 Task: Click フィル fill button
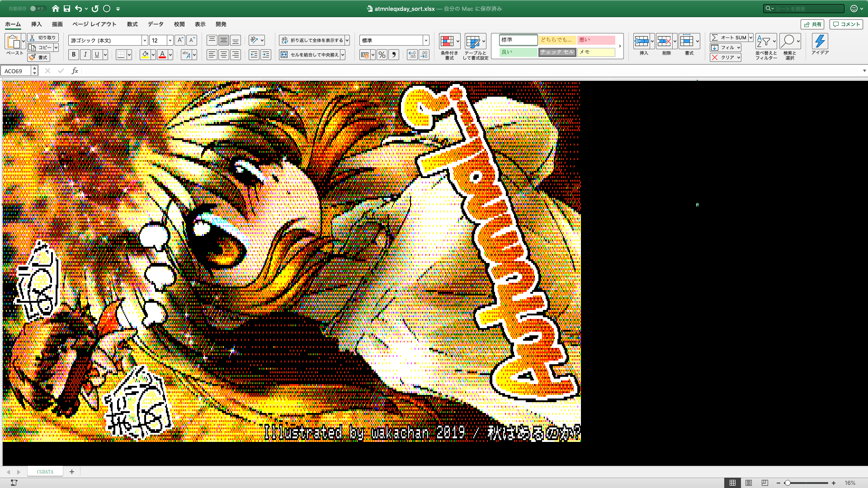[x=725, y=47]
